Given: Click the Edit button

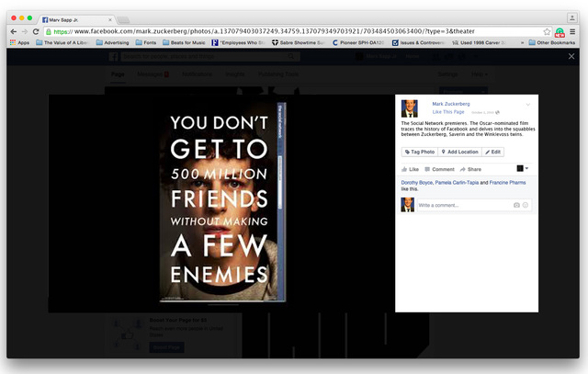Looking at the screenshot, I should (492, 152).
